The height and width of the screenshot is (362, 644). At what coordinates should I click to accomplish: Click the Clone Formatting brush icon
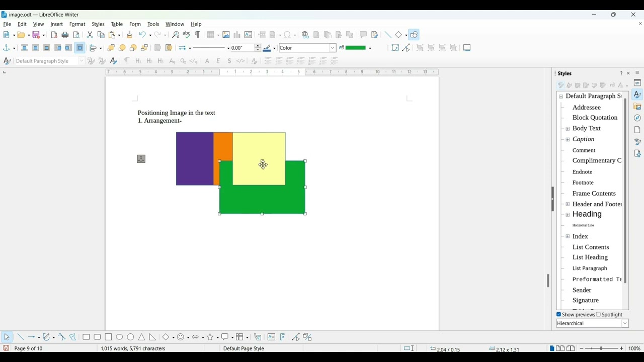(130, 35)
